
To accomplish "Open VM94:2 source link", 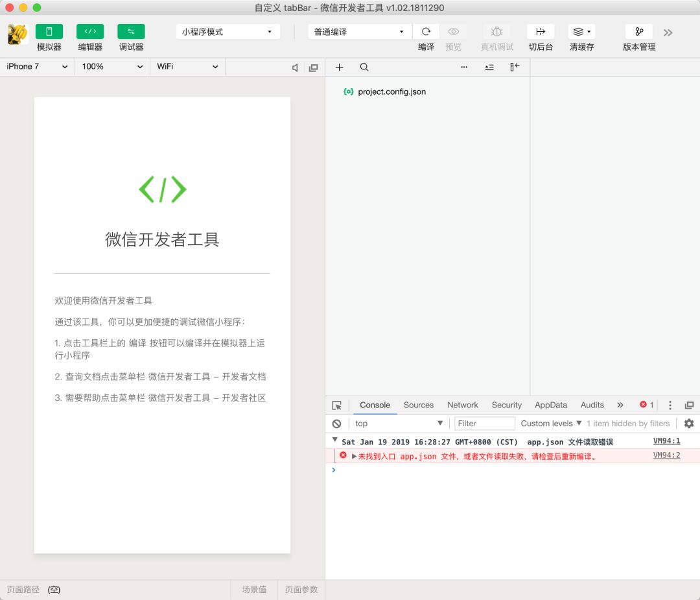I will coord(666,455).
